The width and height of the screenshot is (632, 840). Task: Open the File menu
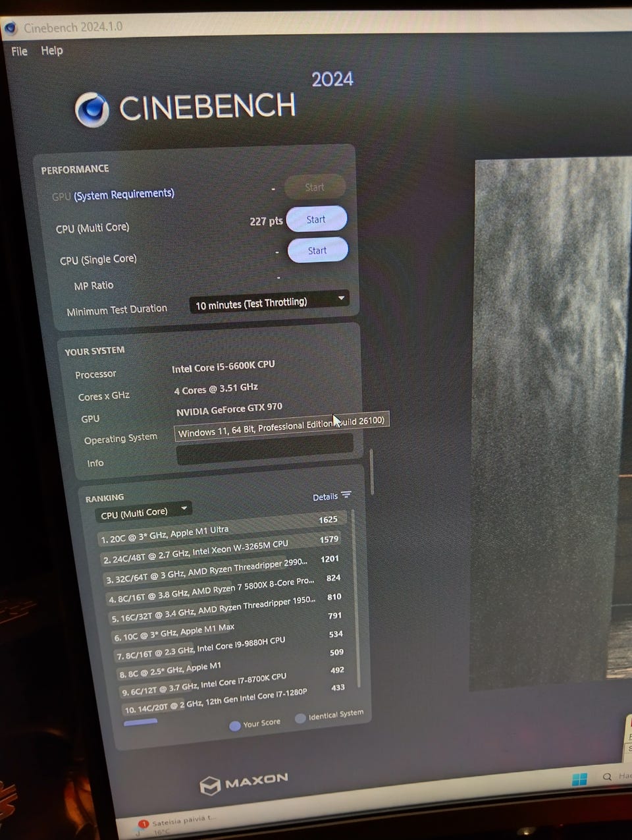(x=19, y=51)
